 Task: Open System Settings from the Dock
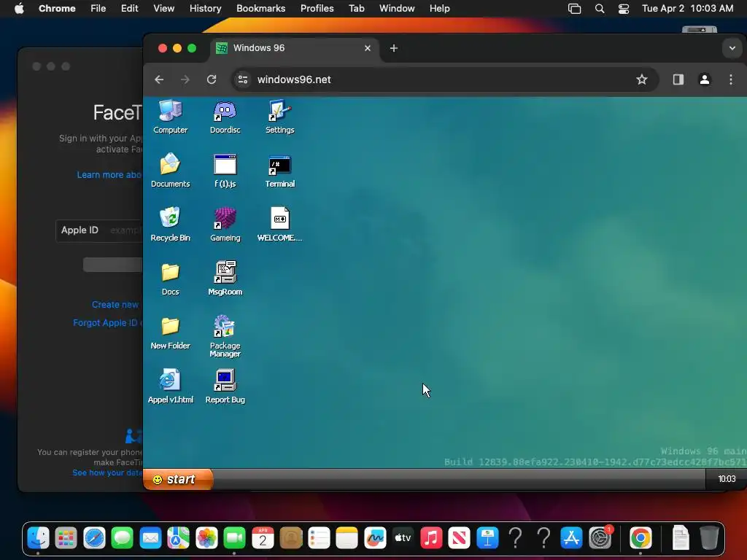tap(600, 538)
